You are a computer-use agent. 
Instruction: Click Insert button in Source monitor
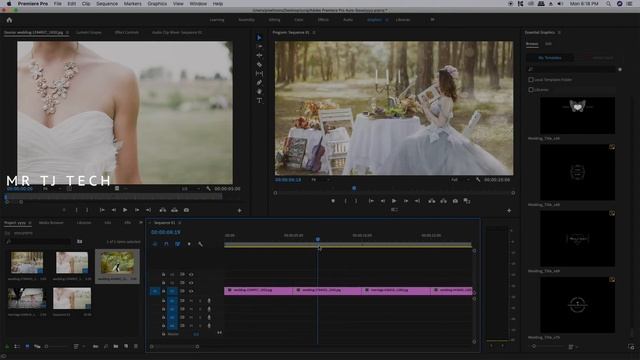(x=162, y=210)
